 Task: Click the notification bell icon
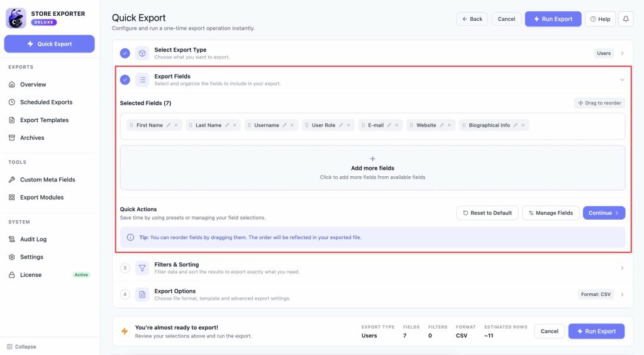click(626, 19)
